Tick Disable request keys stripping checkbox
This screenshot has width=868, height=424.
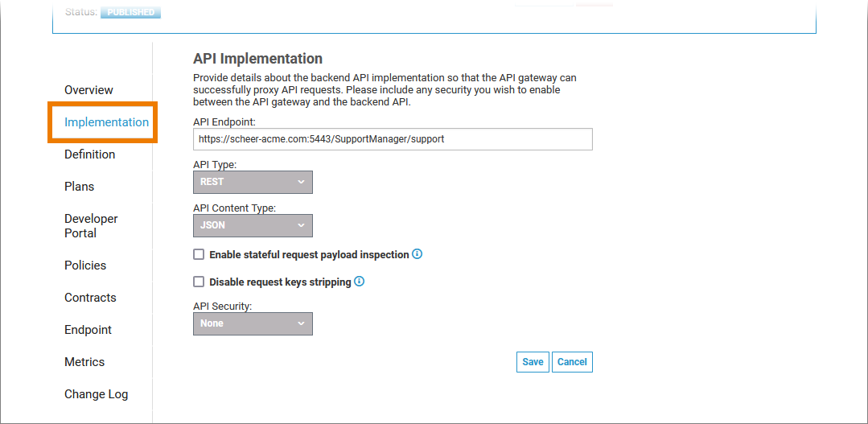pyautogui.click(x=199, y=282)
